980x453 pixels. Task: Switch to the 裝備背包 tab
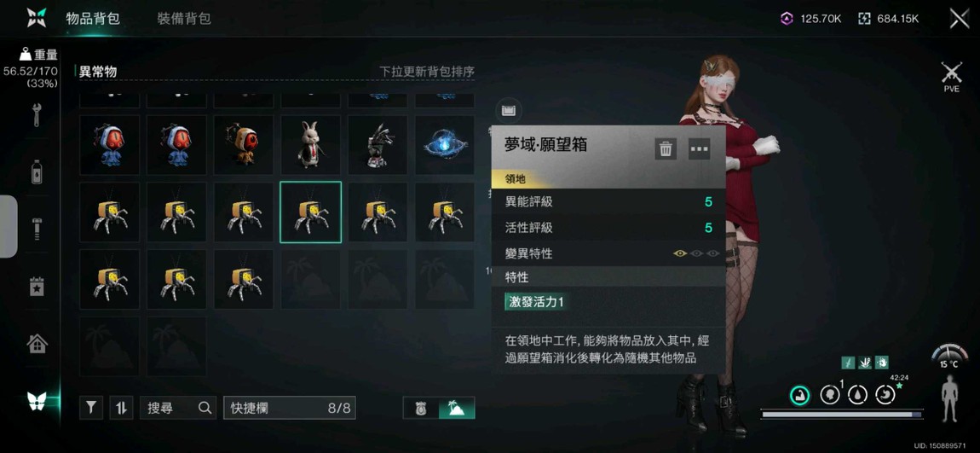(x=184, y=19)
